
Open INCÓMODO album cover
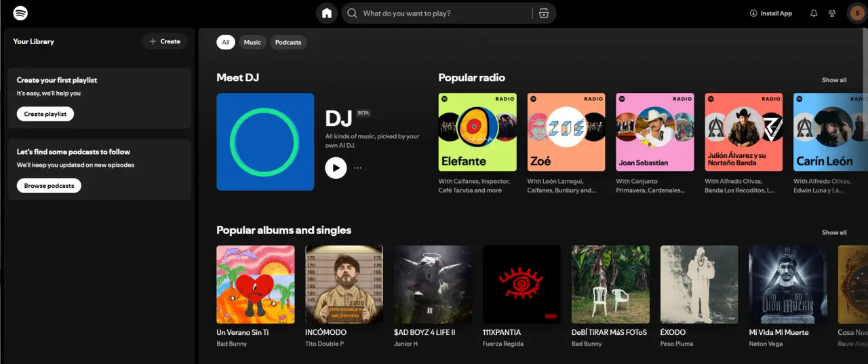(x=344, y=285)
